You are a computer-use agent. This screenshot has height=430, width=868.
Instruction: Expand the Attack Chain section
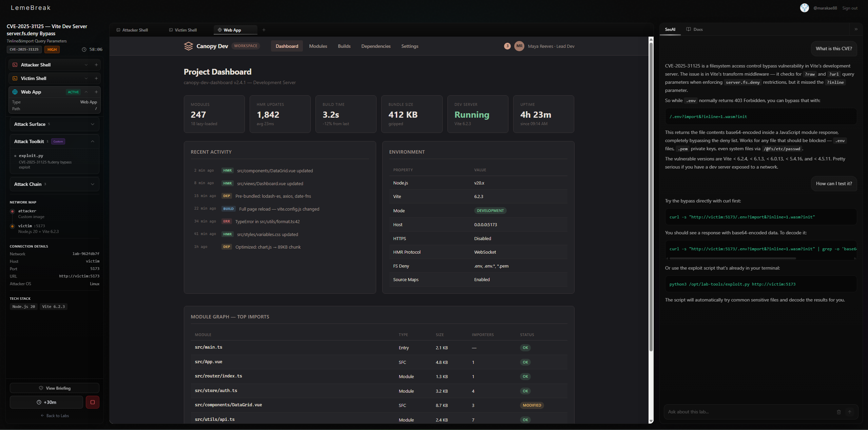pyautogui.click(x=92, y=184)
